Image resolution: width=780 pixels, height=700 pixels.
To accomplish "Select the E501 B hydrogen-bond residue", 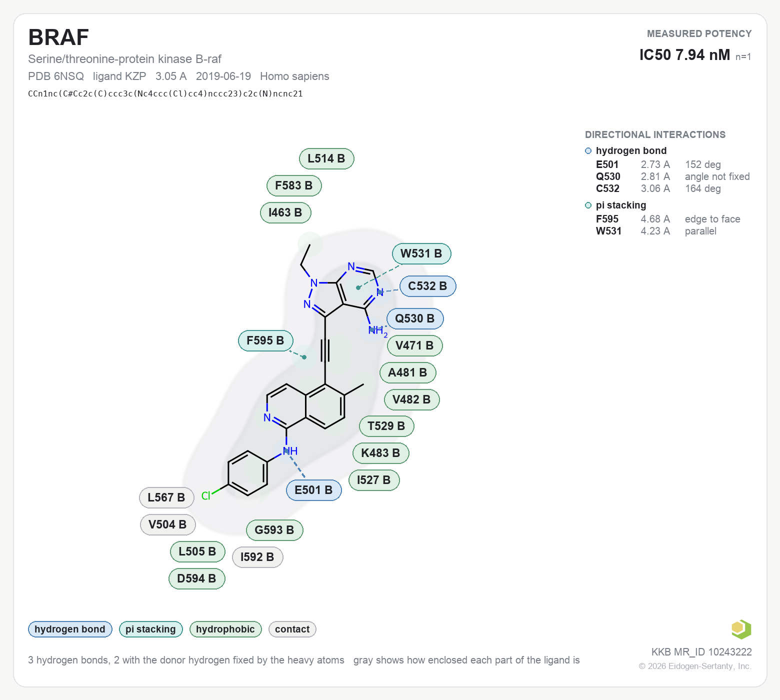I will pyautogui.click(x=313, y=490).
